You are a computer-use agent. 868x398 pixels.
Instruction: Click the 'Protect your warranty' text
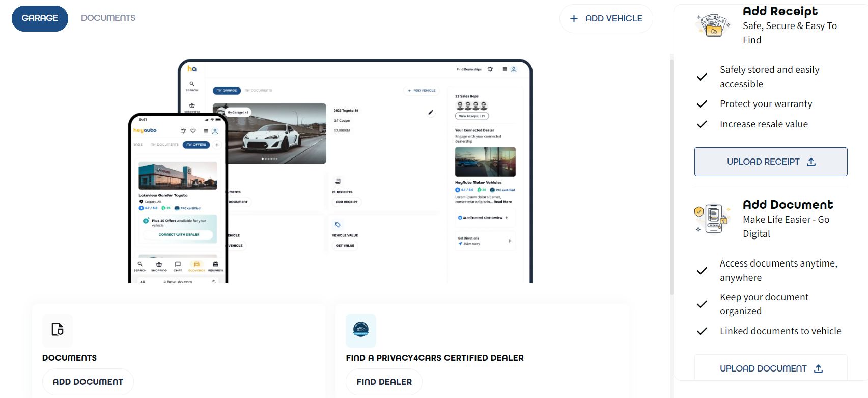pyautogui.click(x=766, y=104)
